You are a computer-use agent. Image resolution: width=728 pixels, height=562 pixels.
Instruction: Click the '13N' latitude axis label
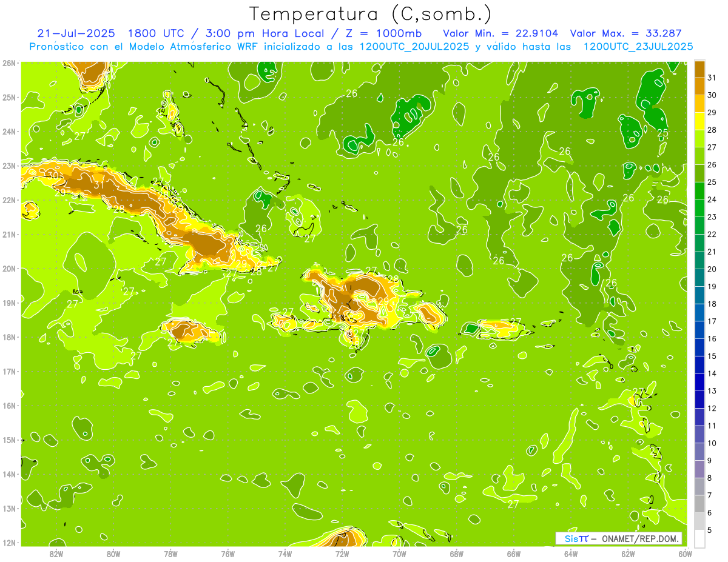(x=8, y=508)
